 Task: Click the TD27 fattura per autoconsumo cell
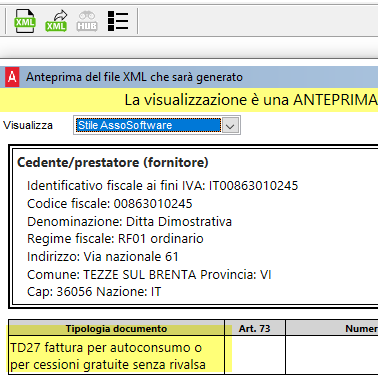coord(116,355)
